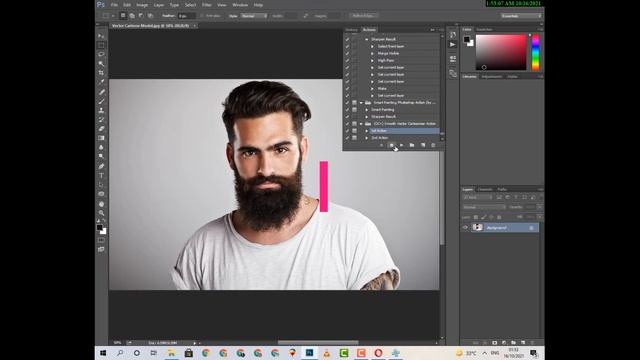
Task: Select the Eraser tool
Action: point(101,129)
